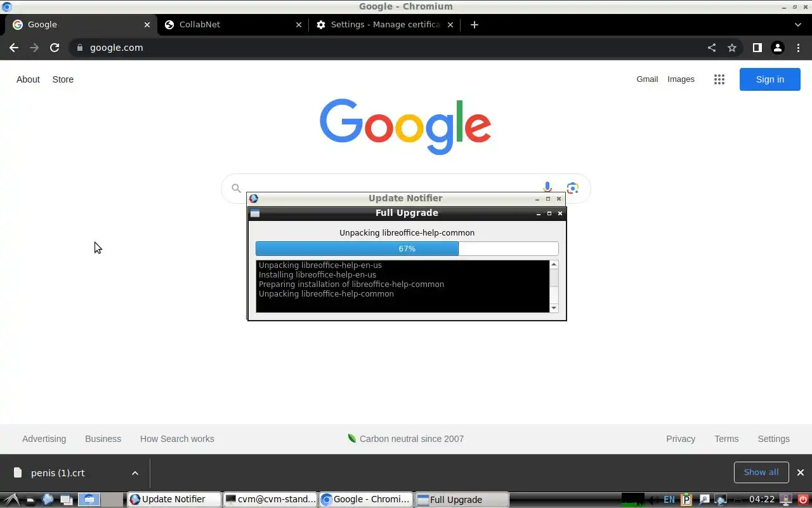The image size is (812, 508).
Task: Open the tab search dropdown arrow
Action: coord(798,25)
